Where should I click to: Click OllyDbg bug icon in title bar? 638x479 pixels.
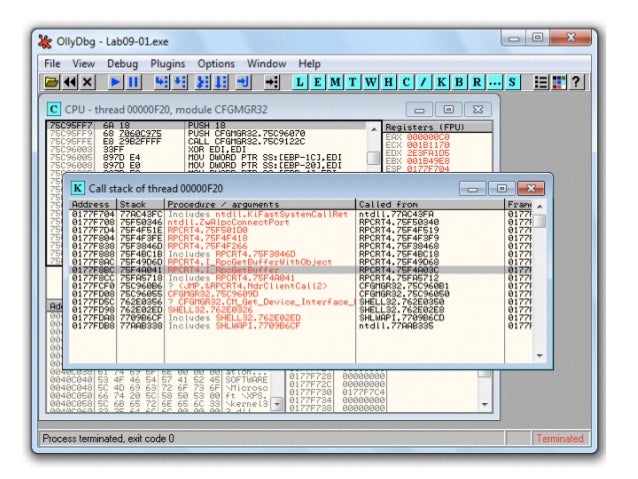pyautogui.click(x=45, y=42)
